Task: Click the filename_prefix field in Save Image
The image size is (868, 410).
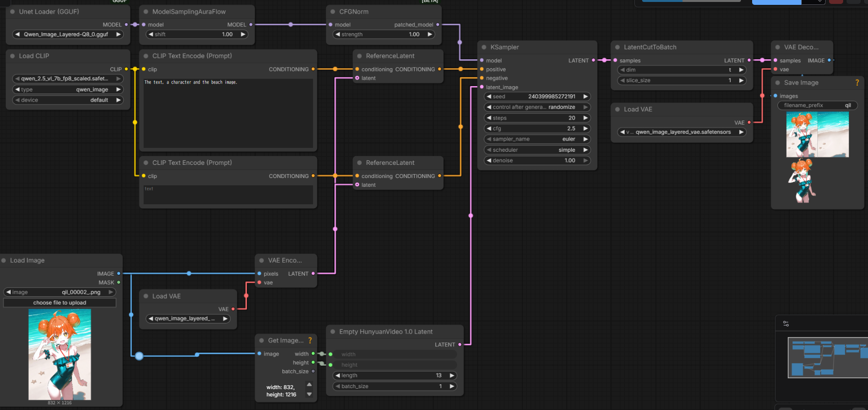Action: point(817,105)
